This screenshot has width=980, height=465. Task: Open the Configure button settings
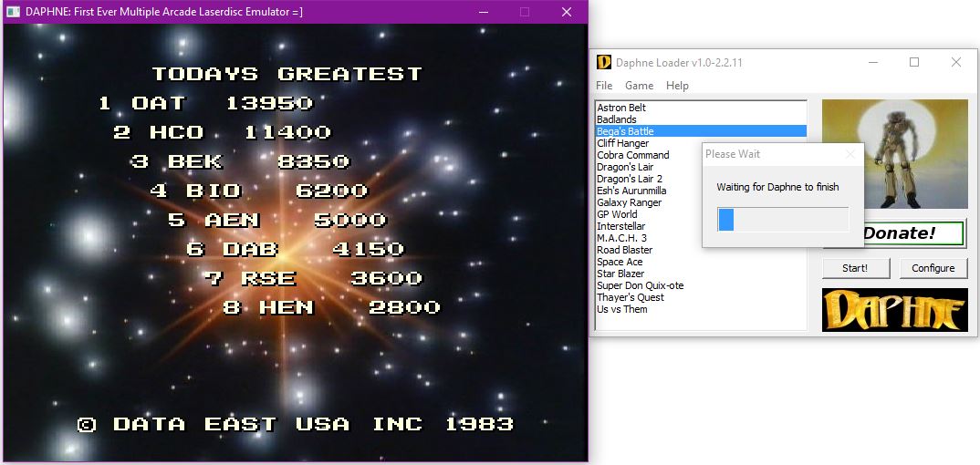(x=933, y=268)
